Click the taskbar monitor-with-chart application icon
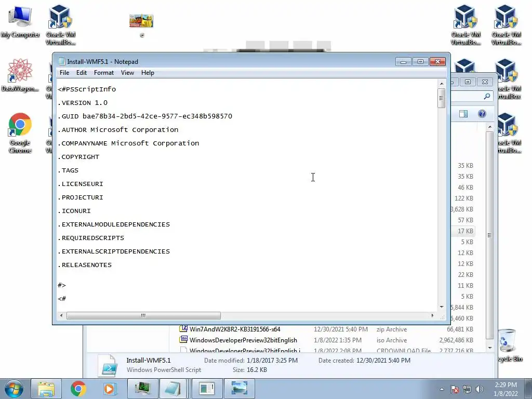The width and height of the screenshot is (532, 399). [x=142, y=389]
